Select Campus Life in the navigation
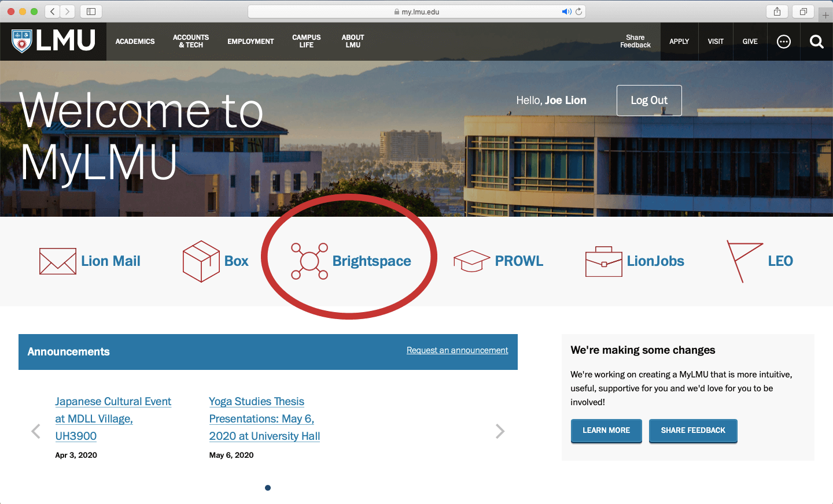Image resolution: width=833 pixels, height=504 pixels. (x=306, y=41)
